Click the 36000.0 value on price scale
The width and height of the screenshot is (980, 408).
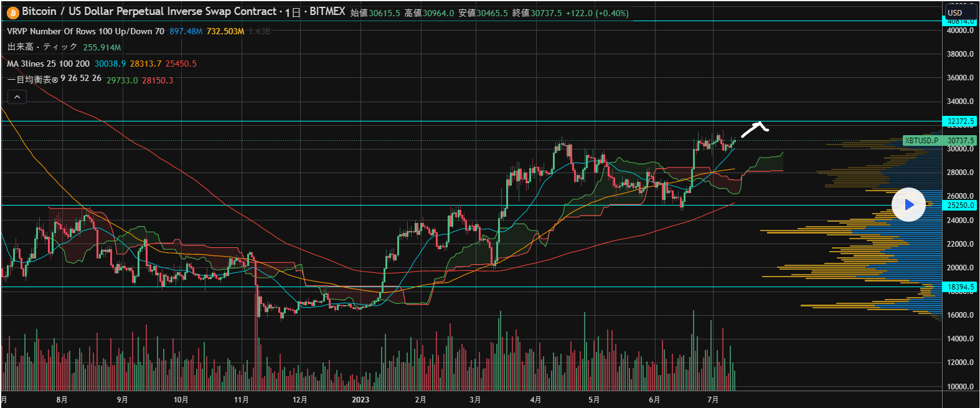pyautogui.click(x=960, y=78)
